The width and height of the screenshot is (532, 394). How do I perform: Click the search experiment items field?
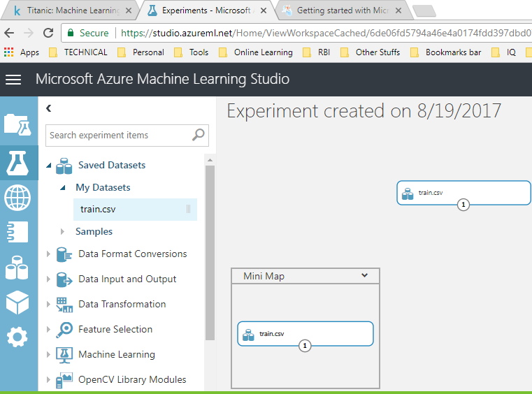117,135
